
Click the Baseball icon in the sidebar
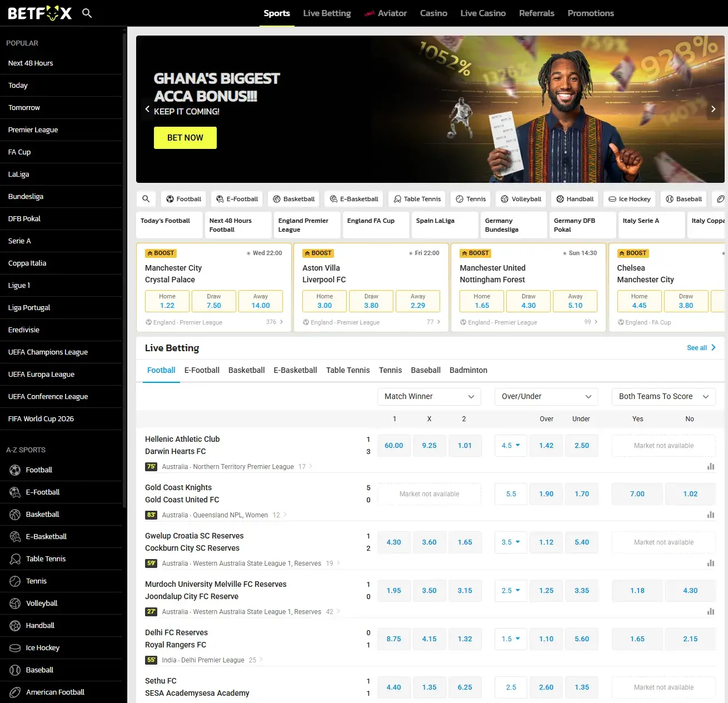(15, 670)
